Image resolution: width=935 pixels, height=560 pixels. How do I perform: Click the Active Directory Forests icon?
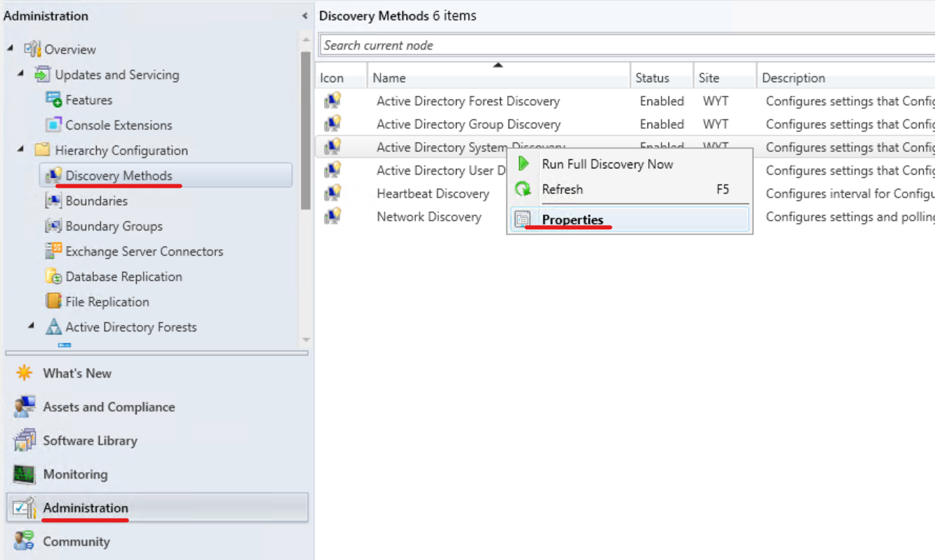coord(53,327)
